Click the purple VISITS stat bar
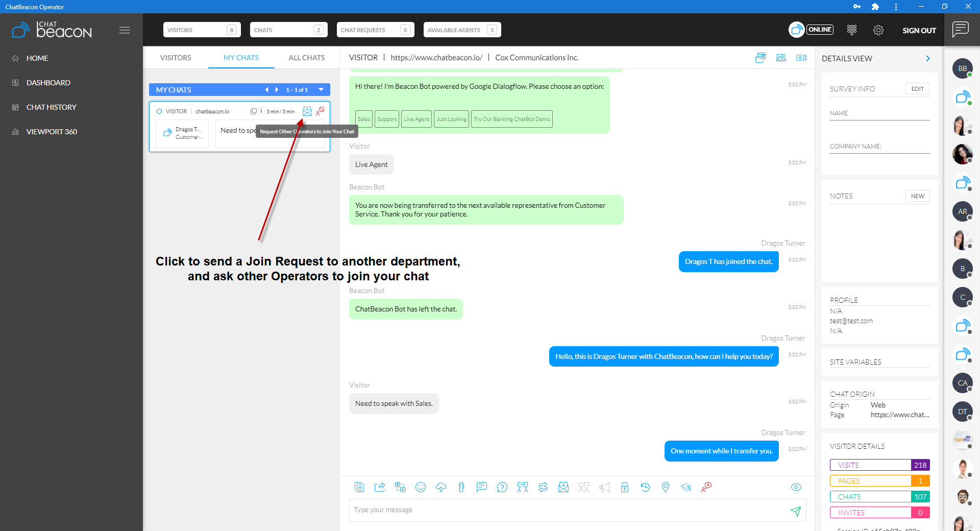This screenshot has width=980, height=531. tap(880, 465)
